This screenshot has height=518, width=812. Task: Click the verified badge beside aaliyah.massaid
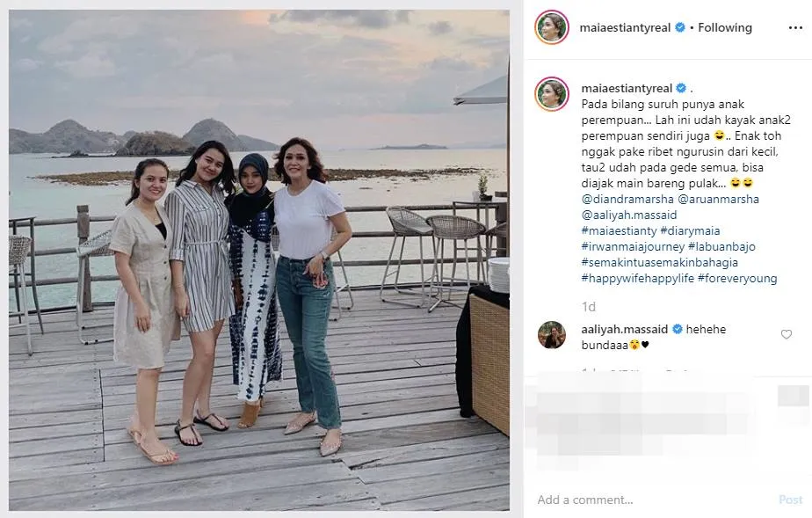point(677,329)
